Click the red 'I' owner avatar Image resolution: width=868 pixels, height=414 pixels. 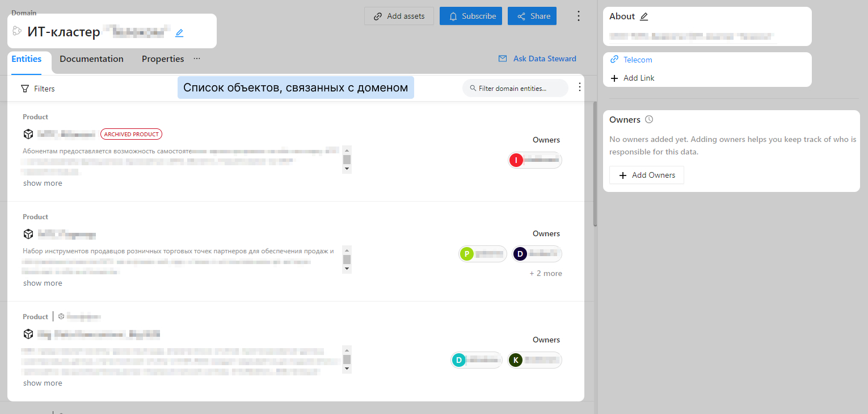[x=516, y=160]
